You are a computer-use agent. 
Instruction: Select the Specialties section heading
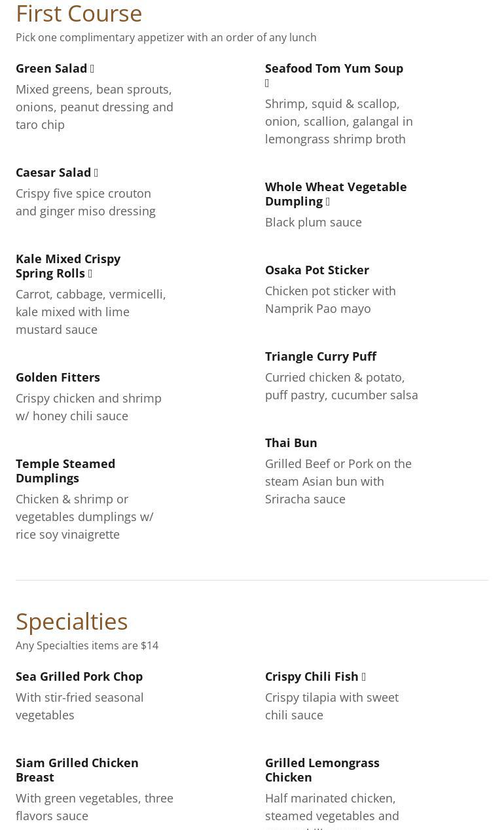pyautogui.click(x=71, y=621)
